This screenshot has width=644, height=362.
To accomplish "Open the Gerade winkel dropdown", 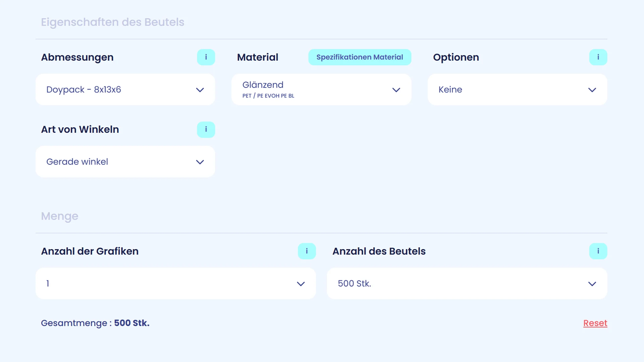I will [x=125, y=162].
